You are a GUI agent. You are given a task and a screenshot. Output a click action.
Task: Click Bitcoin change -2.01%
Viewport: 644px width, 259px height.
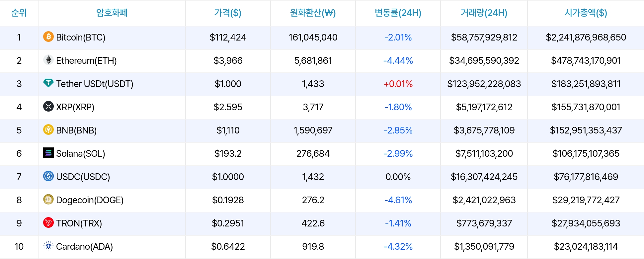tap(398, 38)
